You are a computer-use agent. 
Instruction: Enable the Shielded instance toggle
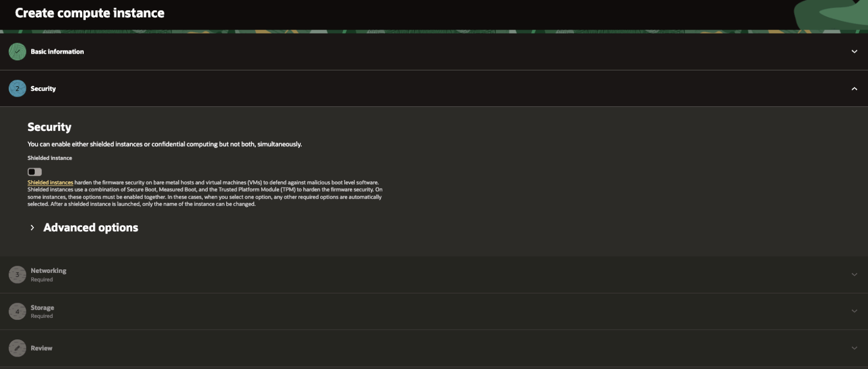tap(35, 172)
